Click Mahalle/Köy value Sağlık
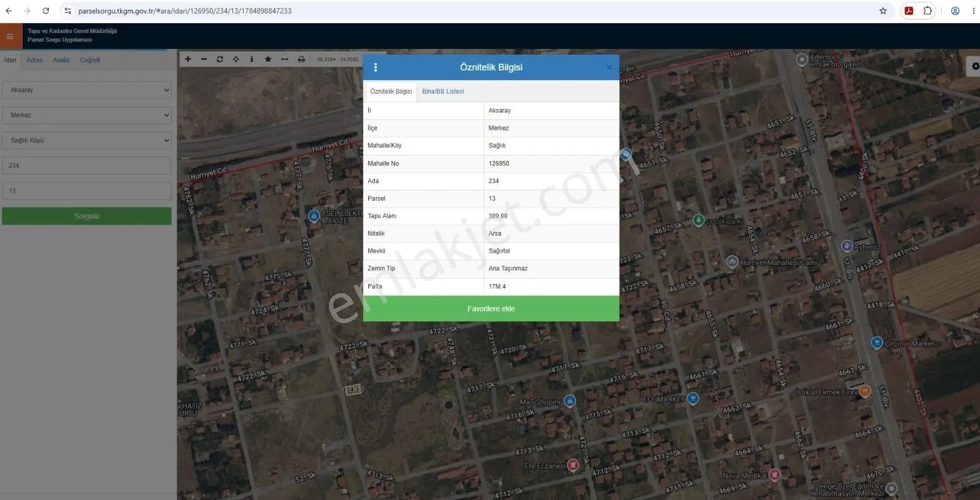980x500 pixels. point(497,146)
